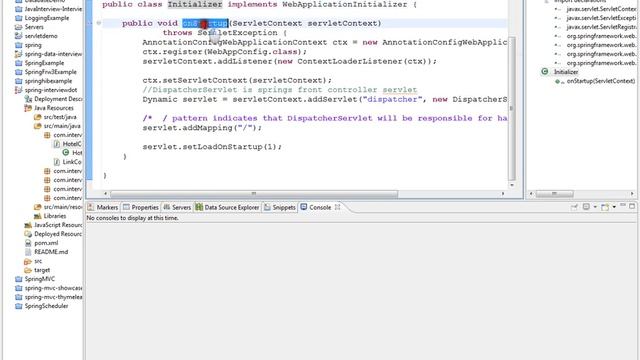Click the src/main/java folder icon

tap(38, 126)
